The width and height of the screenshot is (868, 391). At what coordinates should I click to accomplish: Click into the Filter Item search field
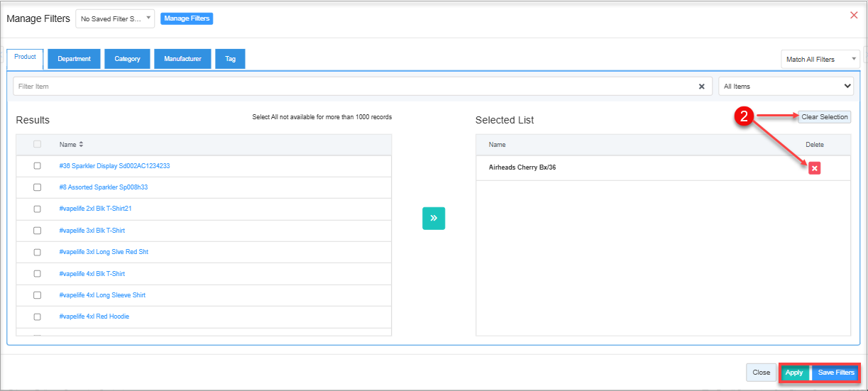pos(355,87)
